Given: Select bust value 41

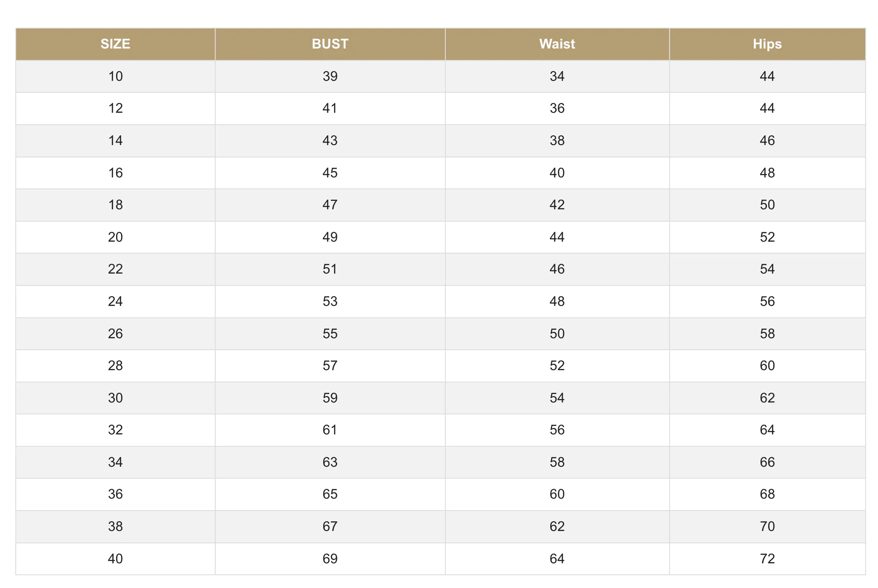Looking at the screenshot, I should pos(330,108).
